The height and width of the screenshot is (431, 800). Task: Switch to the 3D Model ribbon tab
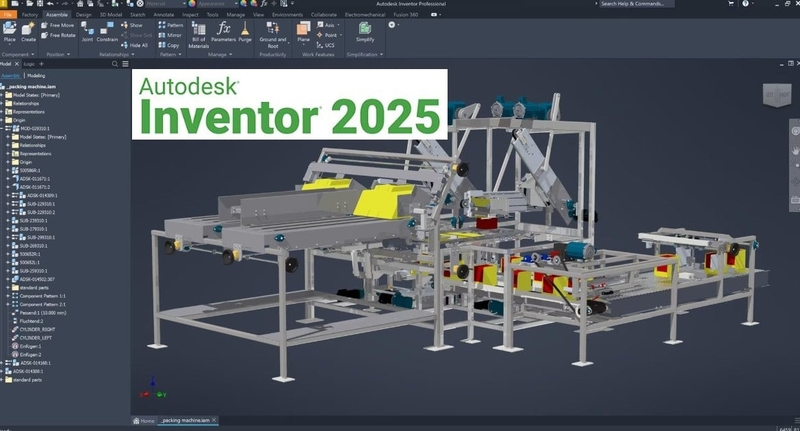point(112,15)
